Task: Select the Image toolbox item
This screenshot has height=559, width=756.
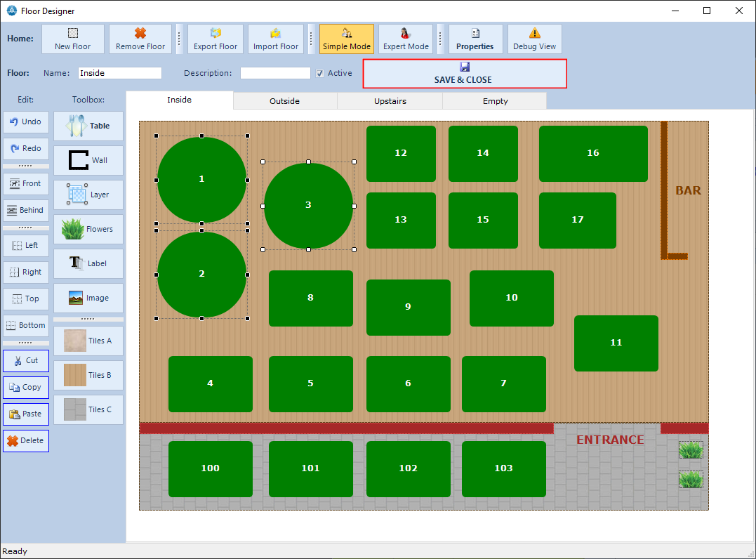Action: pyautogui.click(x=88, y=298)
